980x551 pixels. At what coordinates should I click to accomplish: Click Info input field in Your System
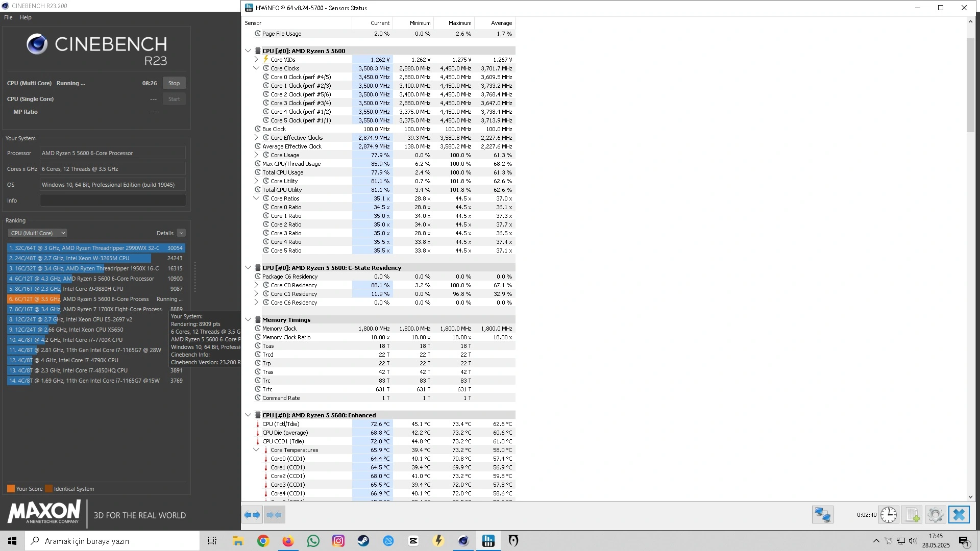[113, 201]
